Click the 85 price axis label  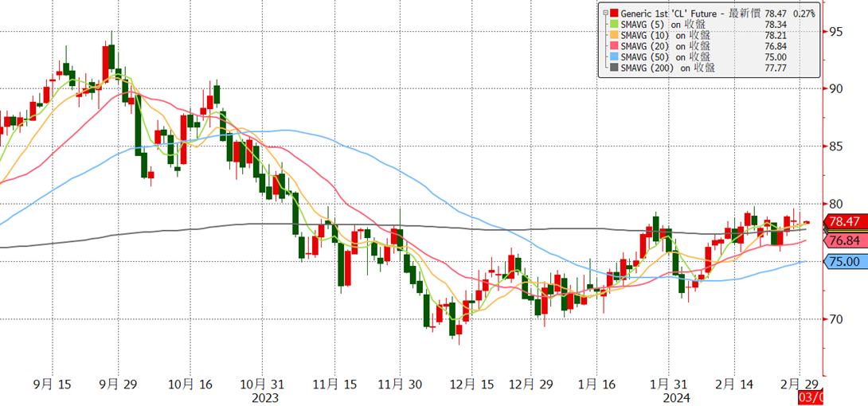(836, 146)
